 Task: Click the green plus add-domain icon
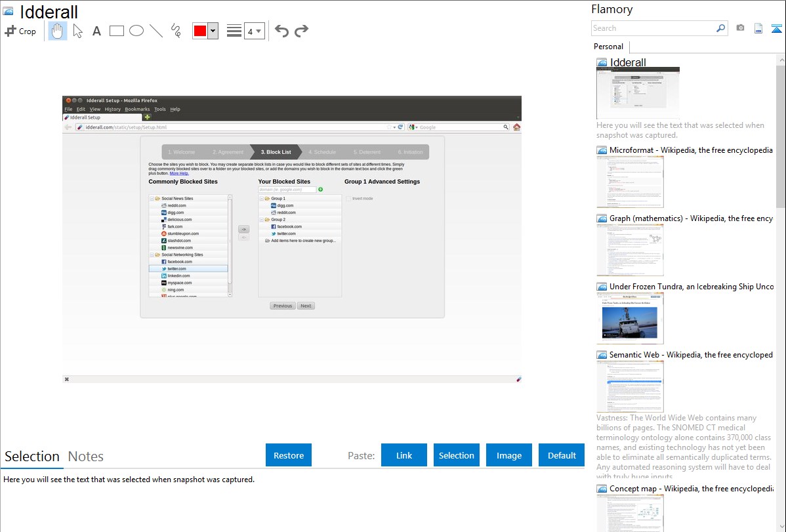321,190
